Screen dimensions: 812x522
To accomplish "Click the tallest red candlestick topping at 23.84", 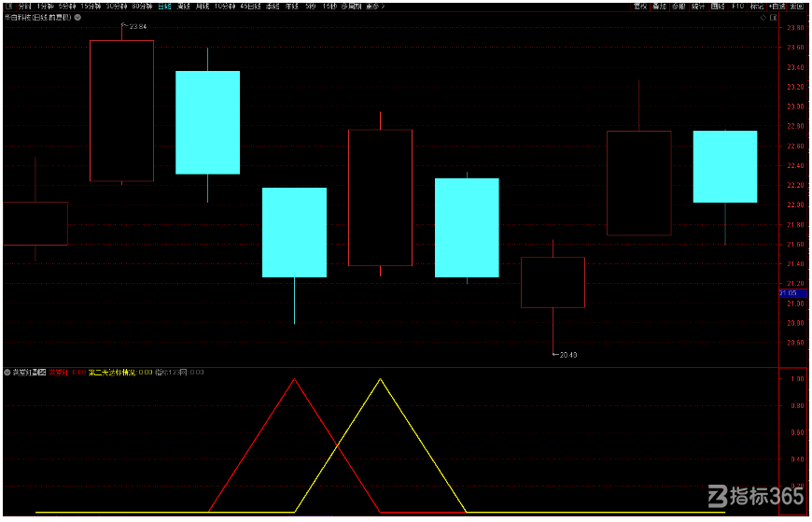I will click(x=121, y=111).
